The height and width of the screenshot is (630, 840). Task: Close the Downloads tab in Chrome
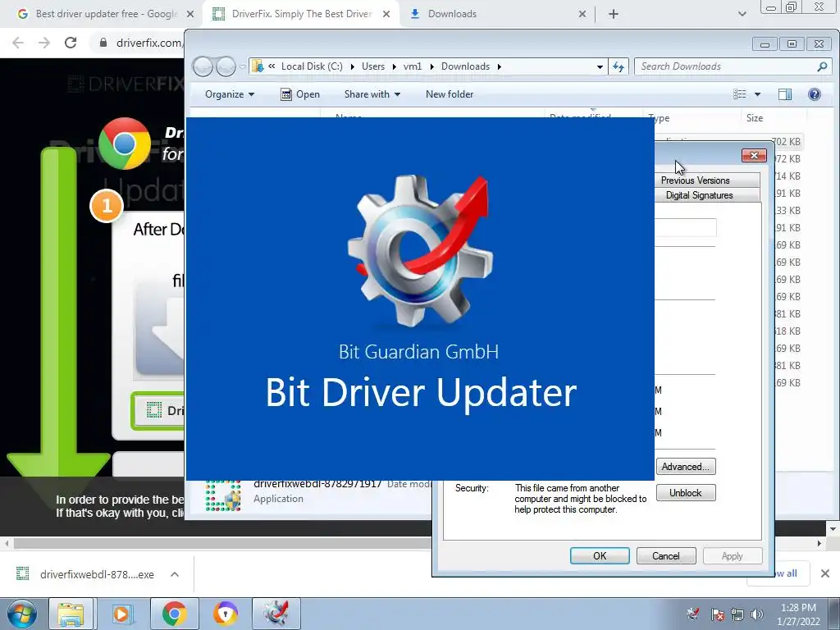point(582,14)
